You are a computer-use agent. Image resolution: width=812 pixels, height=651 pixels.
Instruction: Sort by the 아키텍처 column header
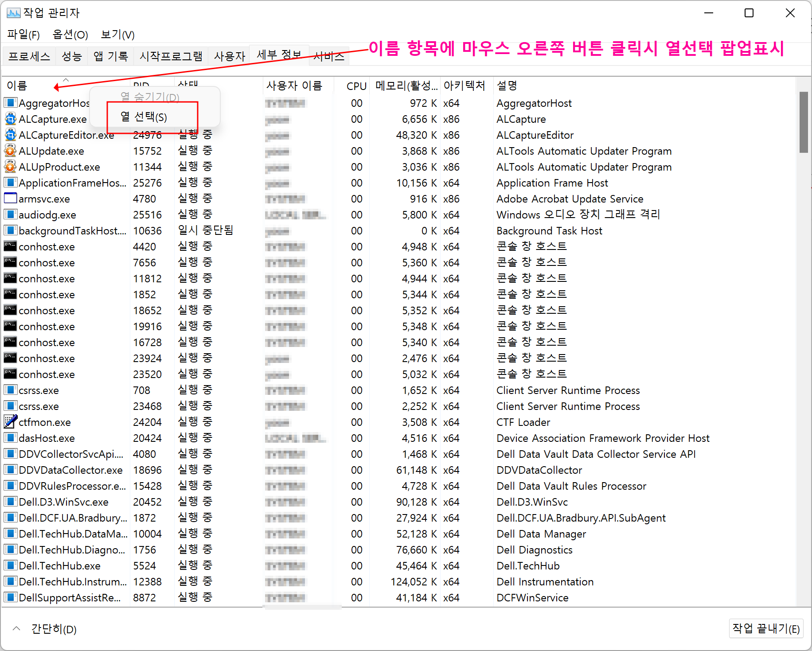(467, 86)
